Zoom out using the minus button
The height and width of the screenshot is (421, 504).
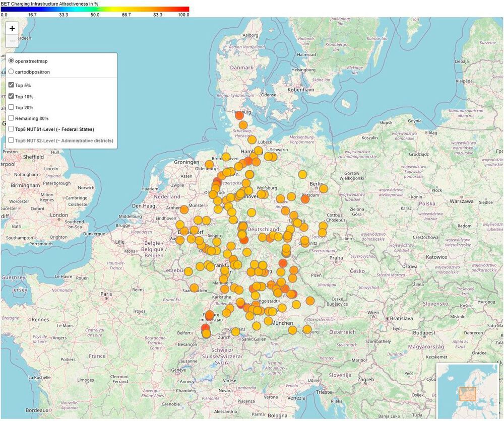point(12,40)
